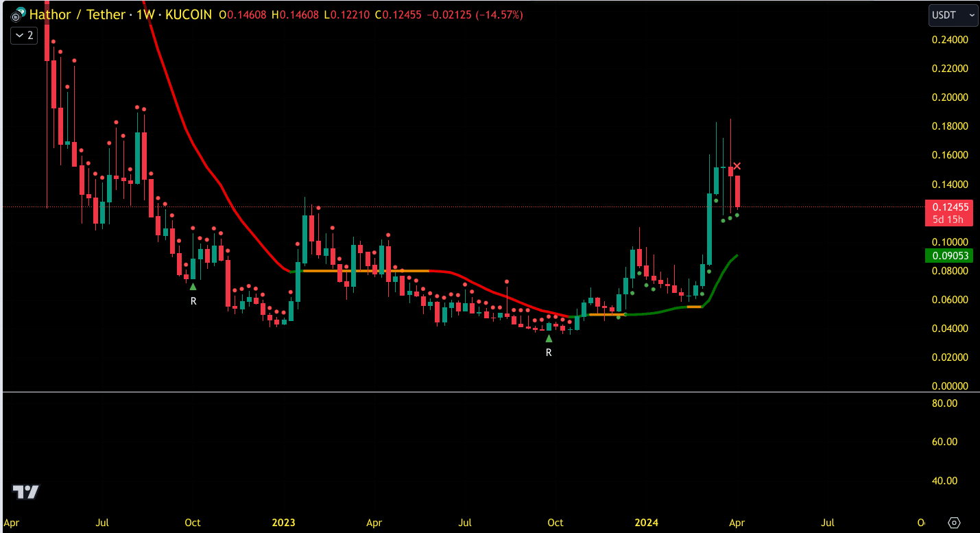Click green triangle under October 2023 candle

click(549, 338)
